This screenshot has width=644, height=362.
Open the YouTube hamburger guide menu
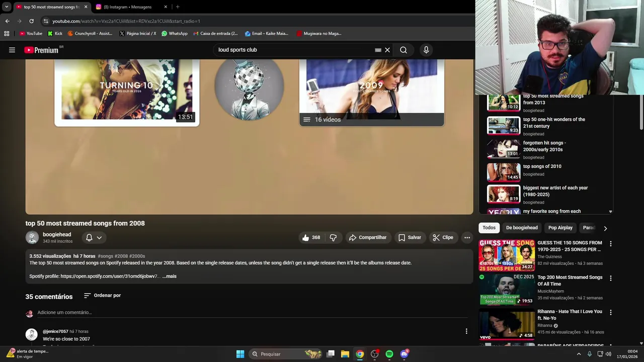[x=12, y=50]
